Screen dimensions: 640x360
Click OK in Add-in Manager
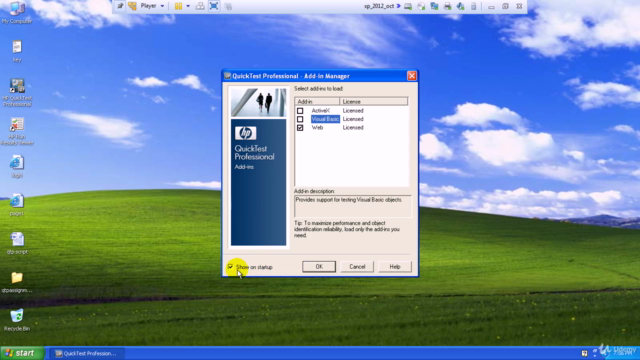click(x=319, y=267)
